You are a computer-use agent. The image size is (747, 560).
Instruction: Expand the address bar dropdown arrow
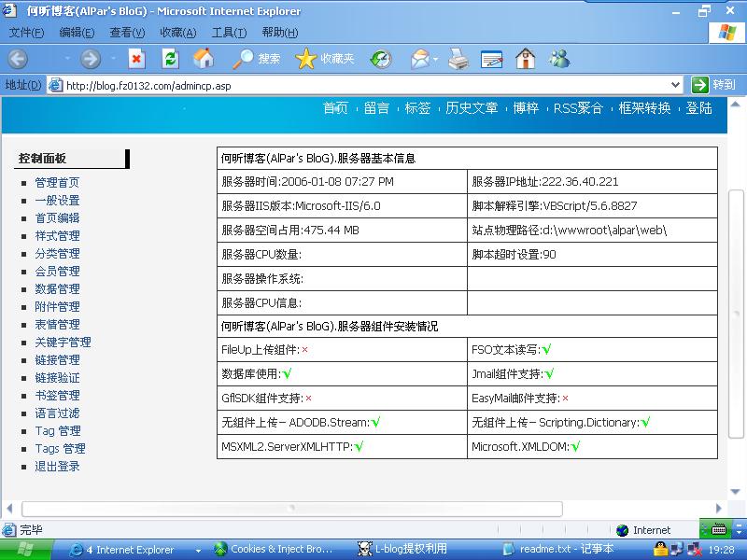click(676, 85)
